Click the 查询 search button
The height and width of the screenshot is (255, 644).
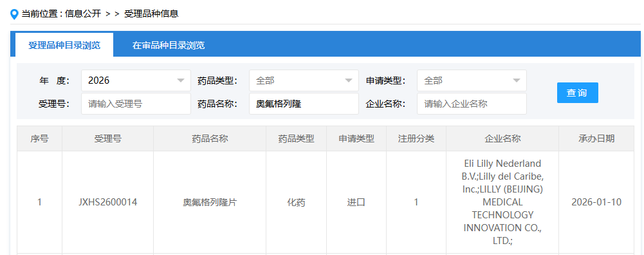578,93
